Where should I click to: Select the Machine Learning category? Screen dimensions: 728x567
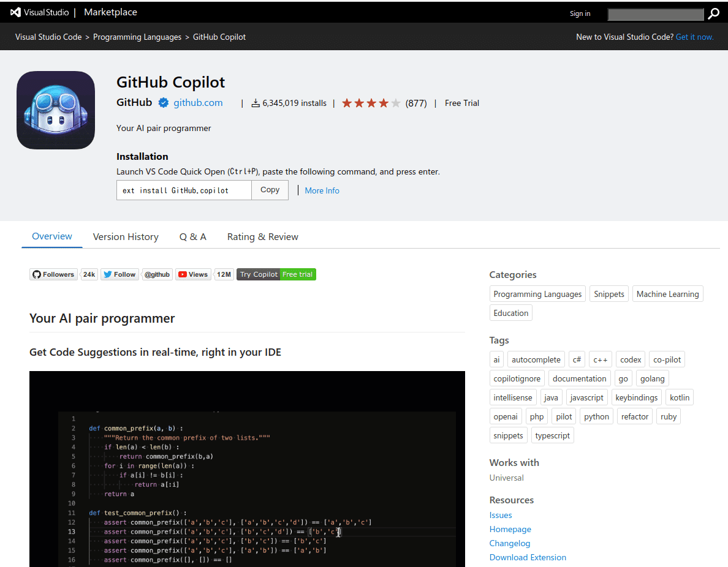667,294
